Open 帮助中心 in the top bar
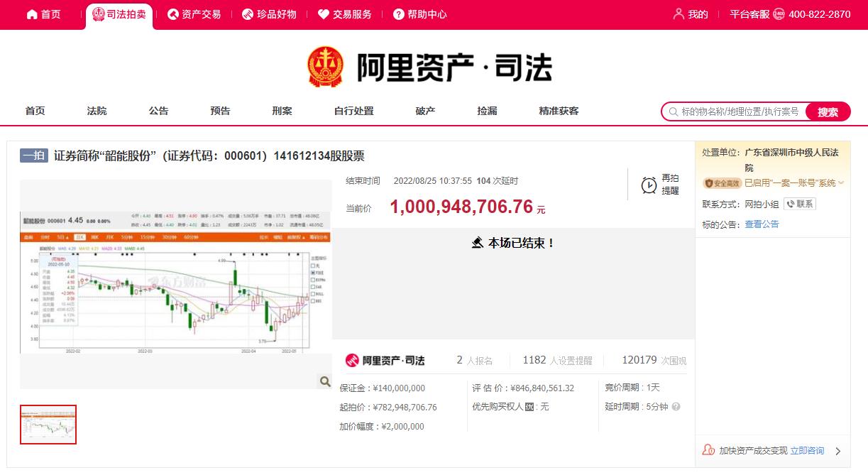The width and height of the screenshot is (868, 475). coord(419,14)
